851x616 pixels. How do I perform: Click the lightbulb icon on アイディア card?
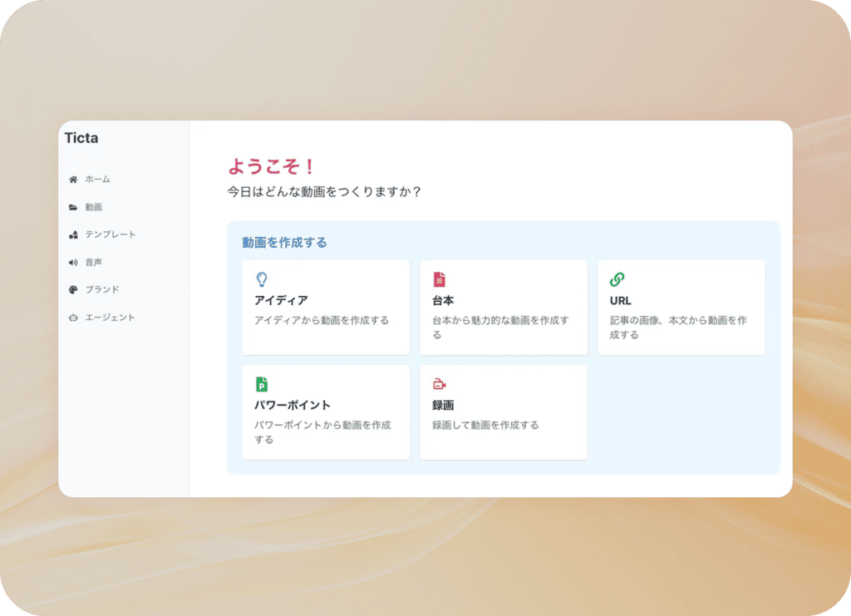pyautogui.click(x=262, y=279)
